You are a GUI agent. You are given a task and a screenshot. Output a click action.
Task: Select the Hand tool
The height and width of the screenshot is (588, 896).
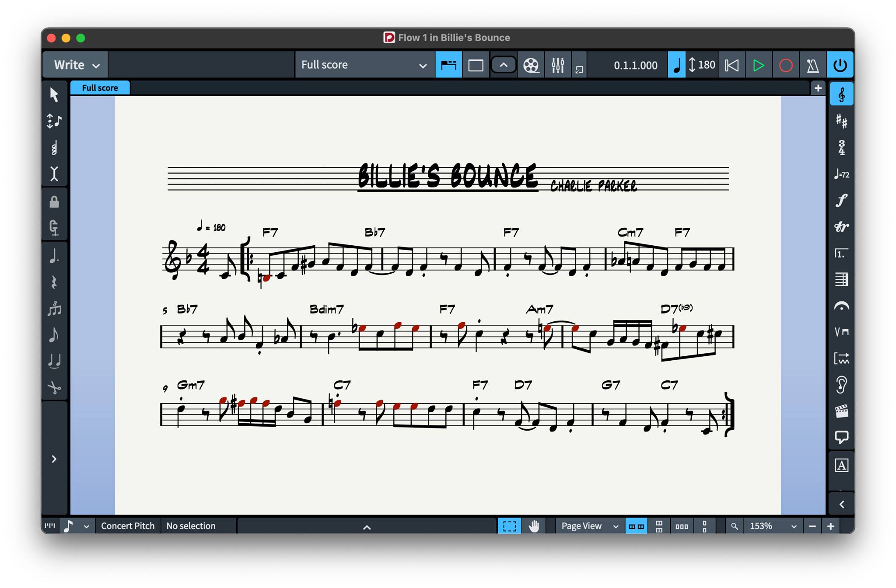point(534,526)
